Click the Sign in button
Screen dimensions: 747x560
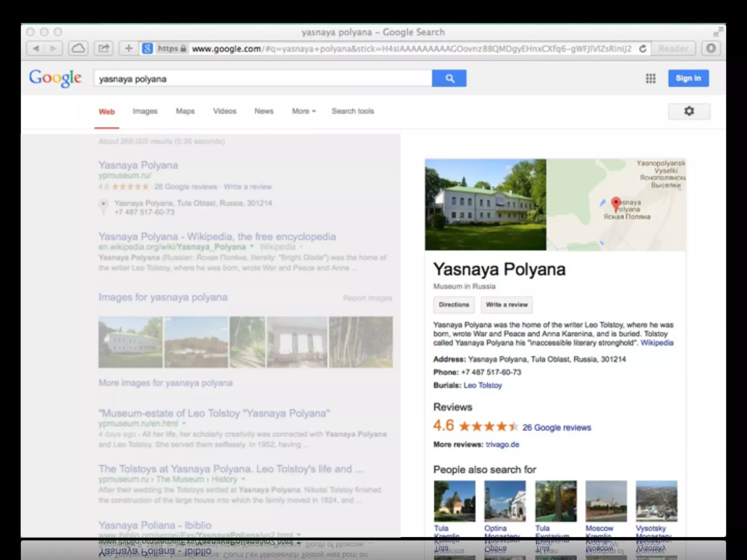pos(688,78)
